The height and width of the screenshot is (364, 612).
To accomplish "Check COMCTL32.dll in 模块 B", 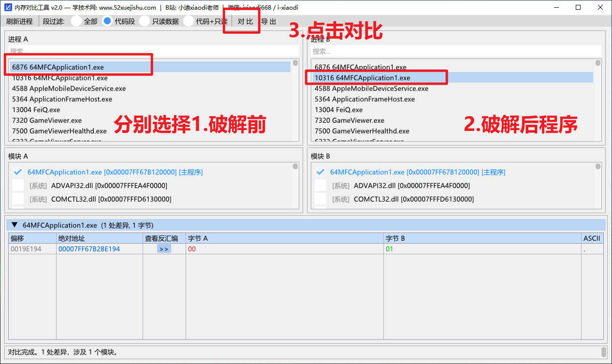I will (321, 199).
